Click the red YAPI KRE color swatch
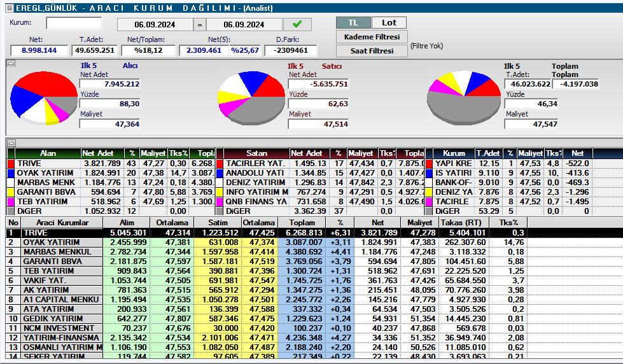The height and width of the screenshot is (364, 623). coord(429,164)
